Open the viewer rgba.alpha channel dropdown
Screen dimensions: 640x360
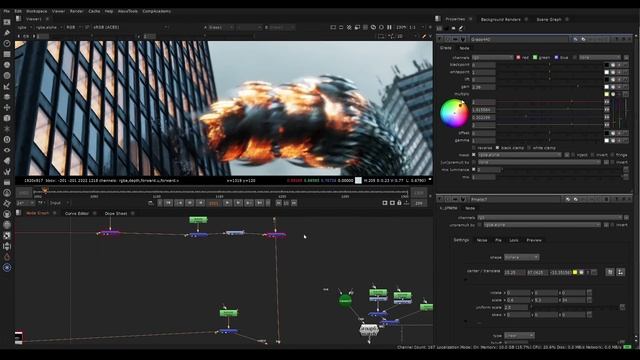point(48,27)
